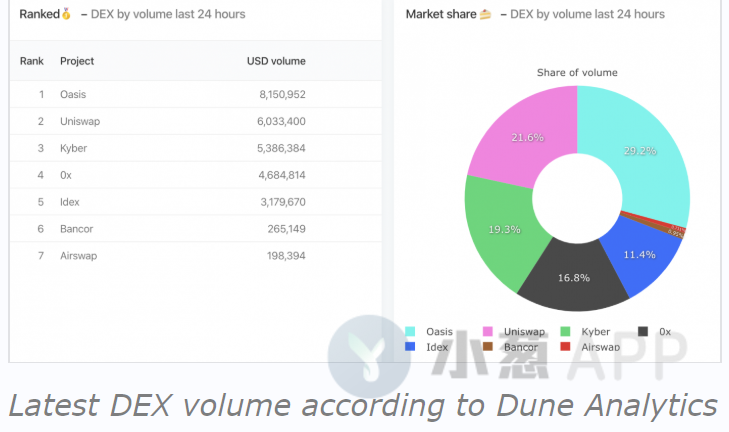The image size is (729, 432).
Task: Click the volume value 4,684,814
Action: (x=282, y=175)
